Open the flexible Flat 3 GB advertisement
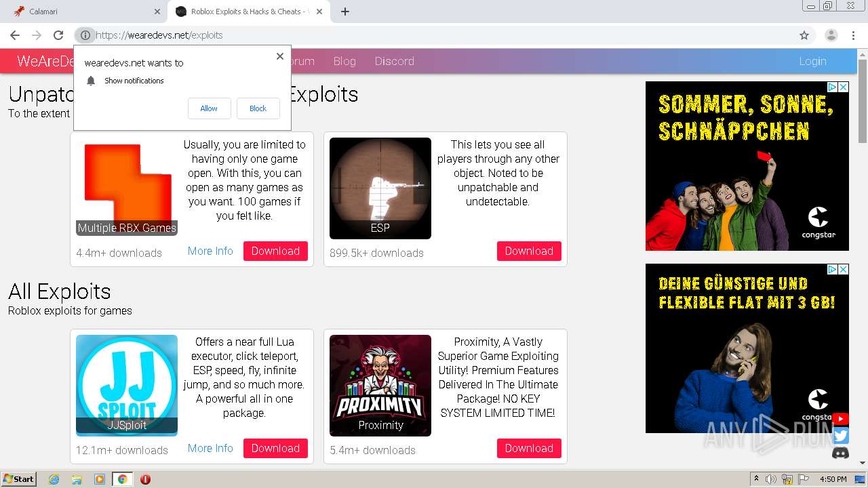 pos(747,348)
